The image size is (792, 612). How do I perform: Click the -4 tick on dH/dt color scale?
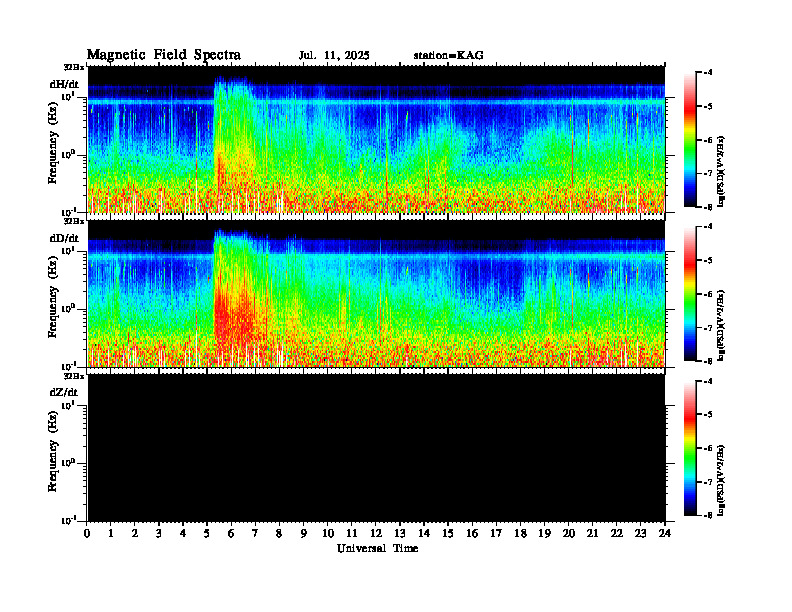tap(708, 73)
